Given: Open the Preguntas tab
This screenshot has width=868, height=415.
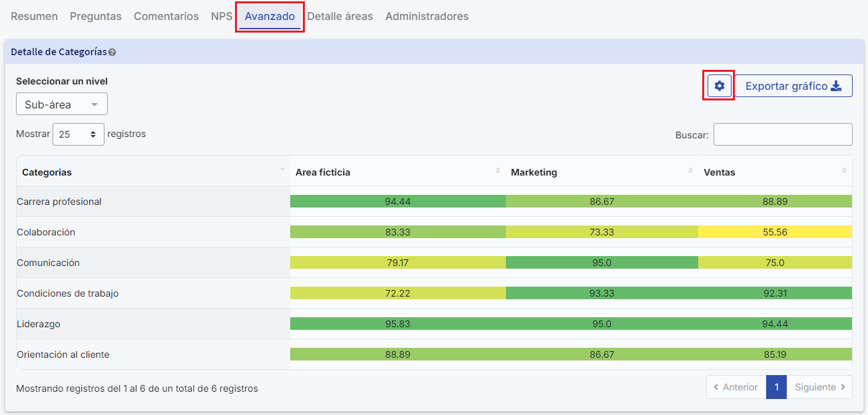Looking at the screenshot, I should coord(96,16).
